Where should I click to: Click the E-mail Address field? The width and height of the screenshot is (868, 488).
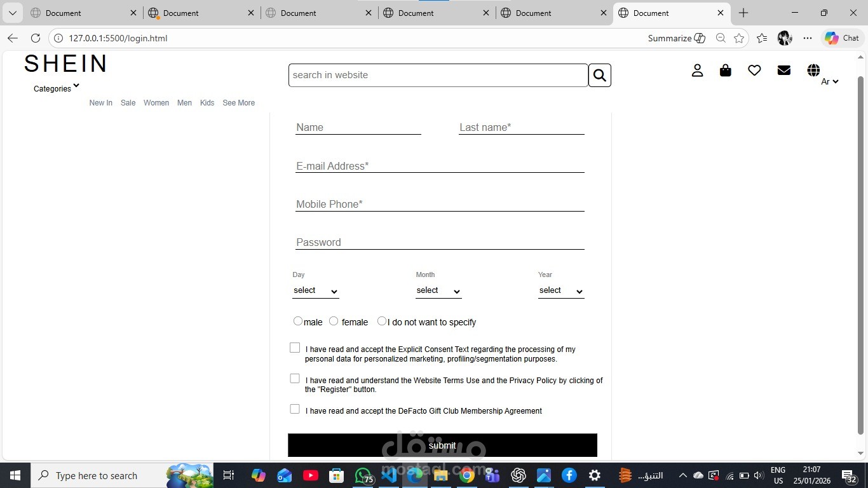[440, 166]
